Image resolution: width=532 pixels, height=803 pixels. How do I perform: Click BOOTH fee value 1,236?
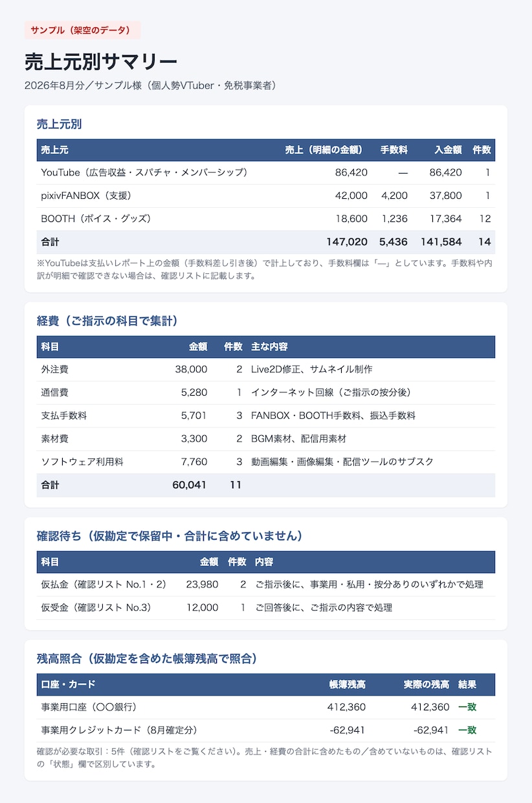click(395, 219)
